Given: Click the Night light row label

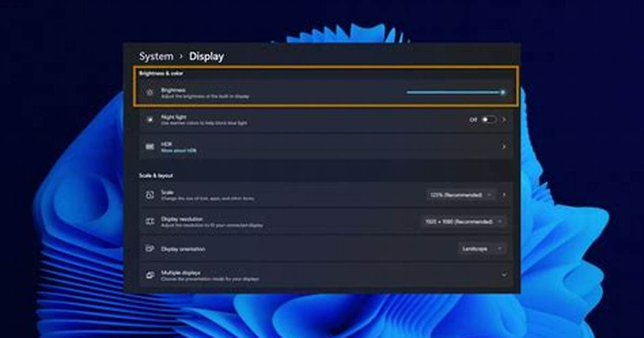Looking at the screenshot, I should tap(173, 117).
